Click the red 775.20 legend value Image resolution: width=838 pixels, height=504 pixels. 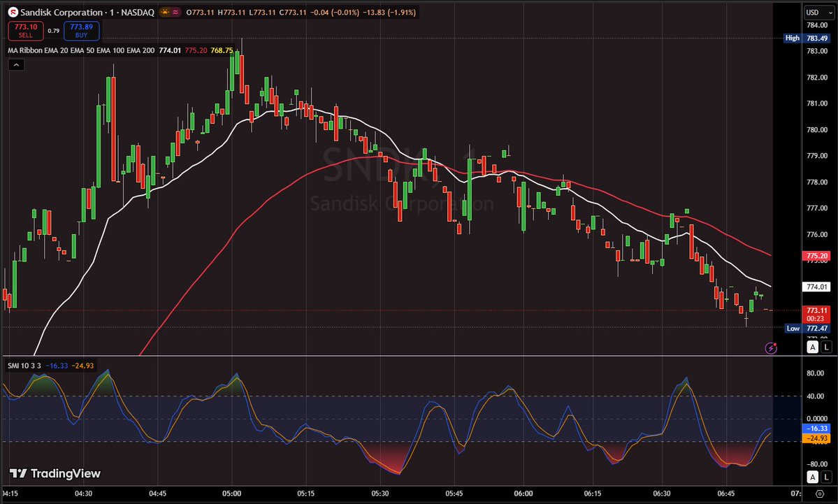pyautogui.click(x=196, y=50)
